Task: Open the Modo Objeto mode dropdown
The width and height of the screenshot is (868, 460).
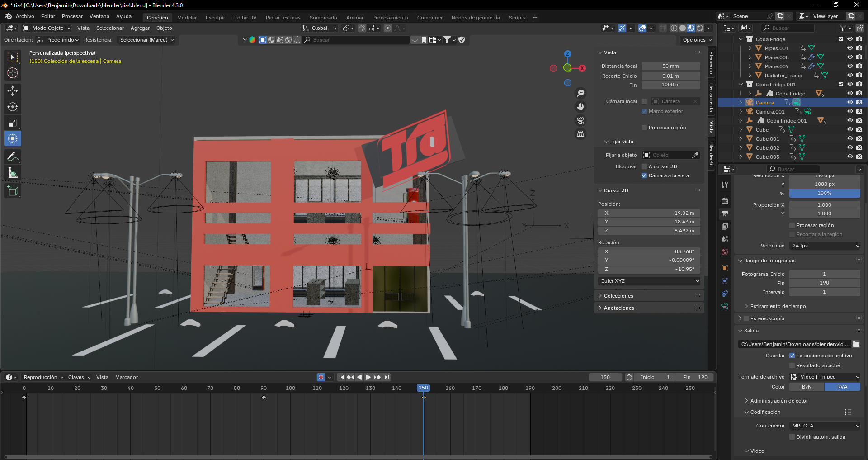Action: [x=47, y=28]
